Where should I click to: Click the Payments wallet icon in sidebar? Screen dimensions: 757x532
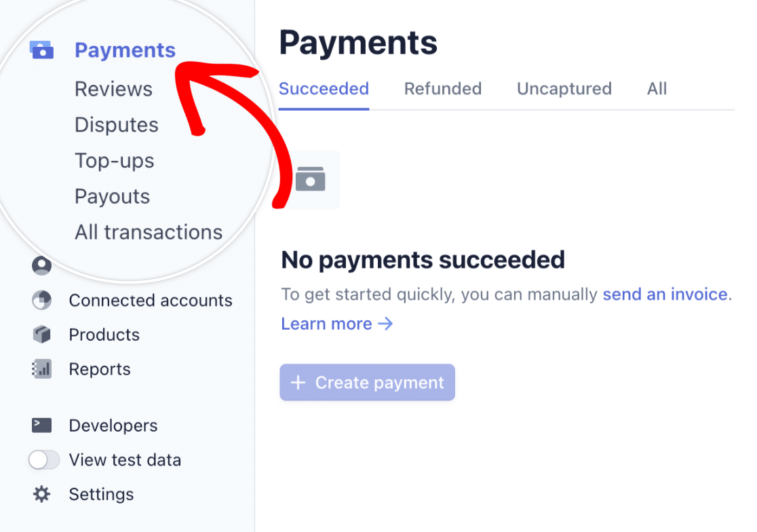[x=41, y=50]
